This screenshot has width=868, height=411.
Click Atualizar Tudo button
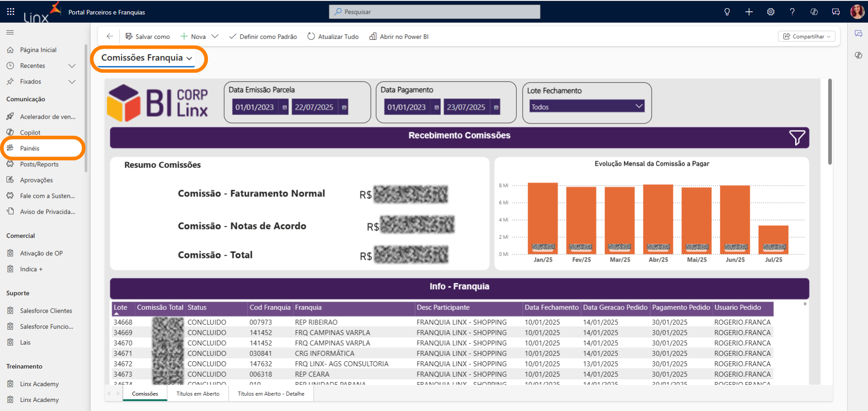point(333,36)
